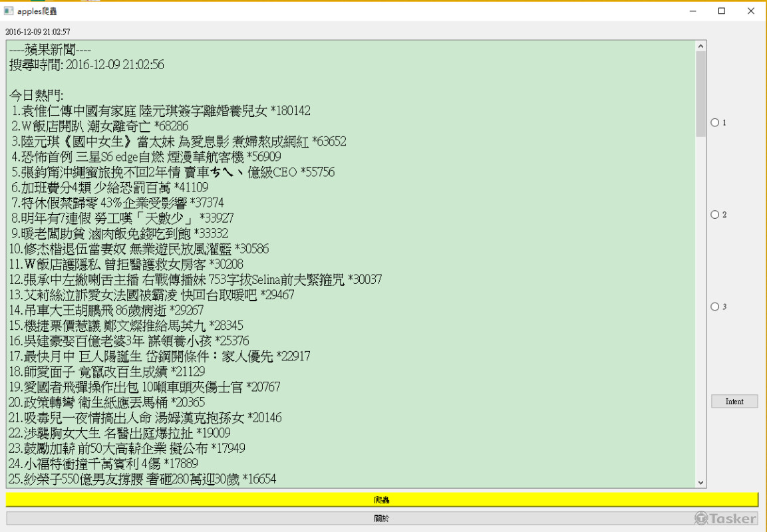Click the yellow 爬蟲 crawl button

(x=382, y=499)
